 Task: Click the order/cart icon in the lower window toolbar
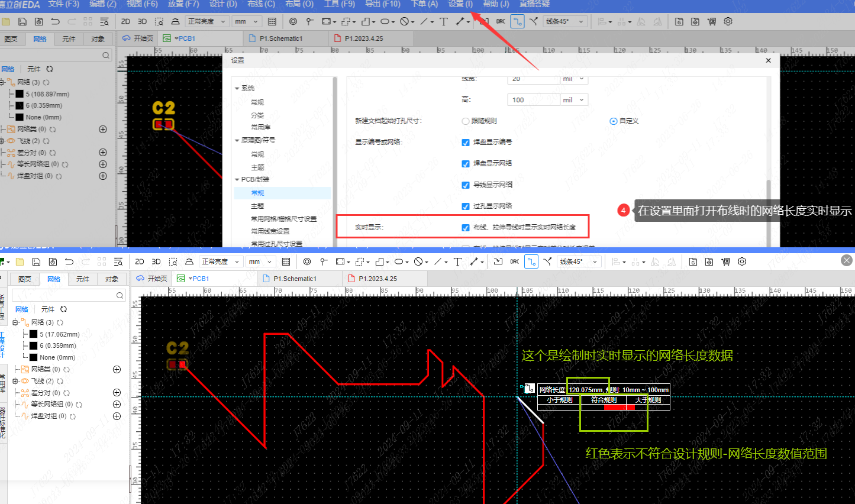pyautogui.click(x=726, y=261)
